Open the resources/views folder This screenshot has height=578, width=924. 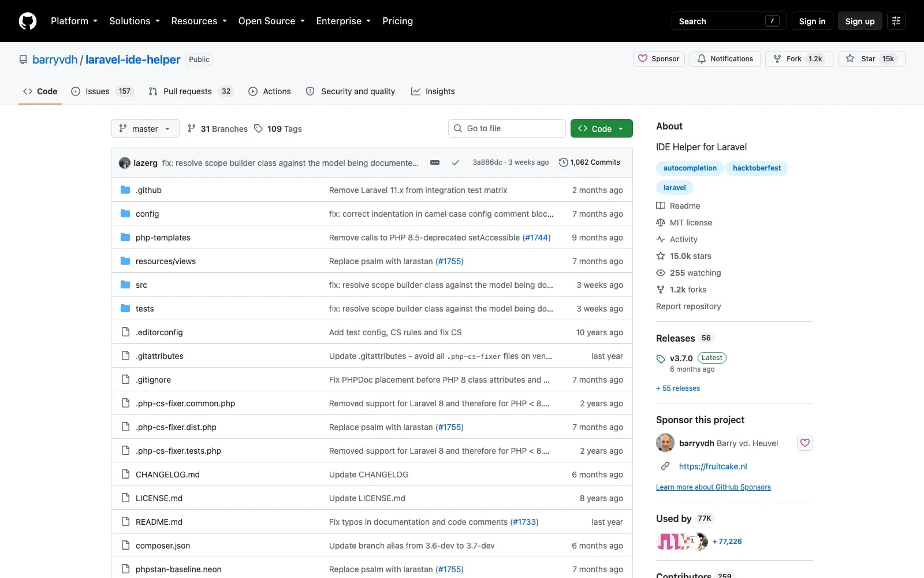pyautogui.click(x=166, y=261)
